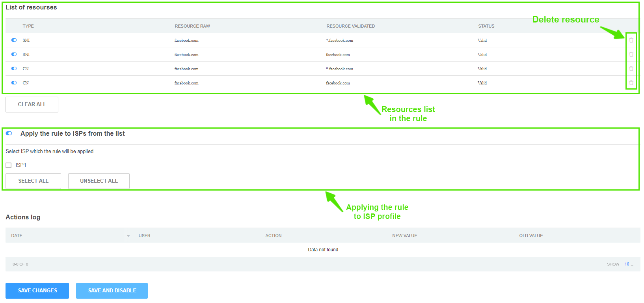Turn off Apply the rule to ISPs toggle
644x303 pixels.
click(x=9, y=133)
